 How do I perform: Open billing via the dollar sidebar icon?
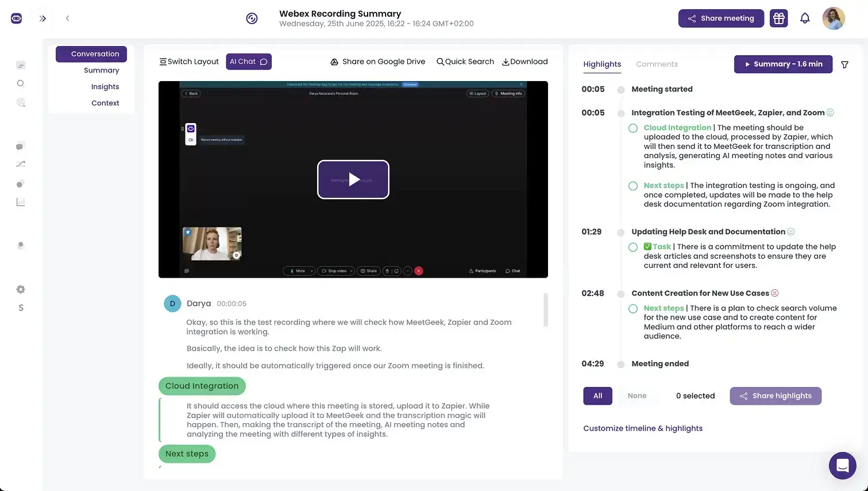tap(21, 308)
